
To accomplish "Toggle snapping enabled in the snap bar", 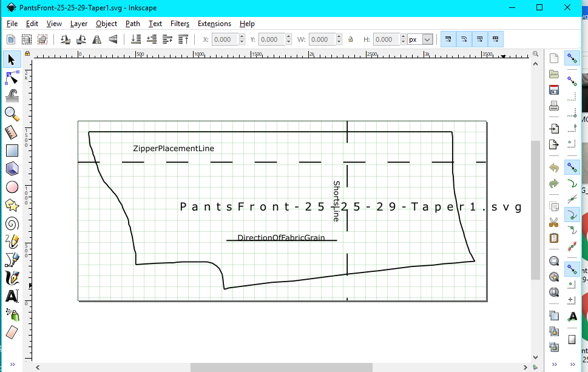I will coord(571,58).
